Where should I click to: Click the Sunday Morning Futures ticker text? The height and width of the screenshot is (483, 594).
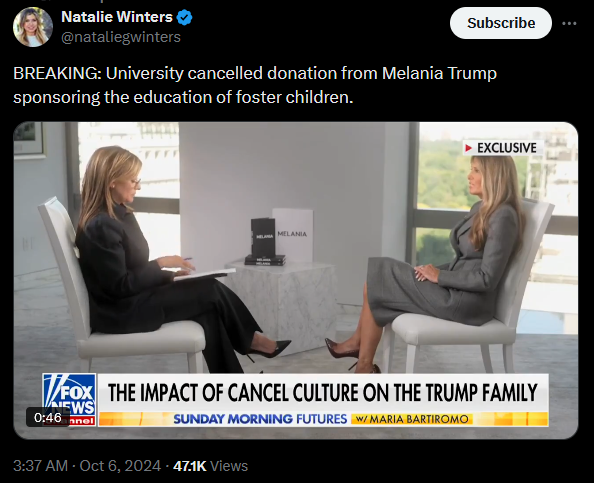point(260,419)
